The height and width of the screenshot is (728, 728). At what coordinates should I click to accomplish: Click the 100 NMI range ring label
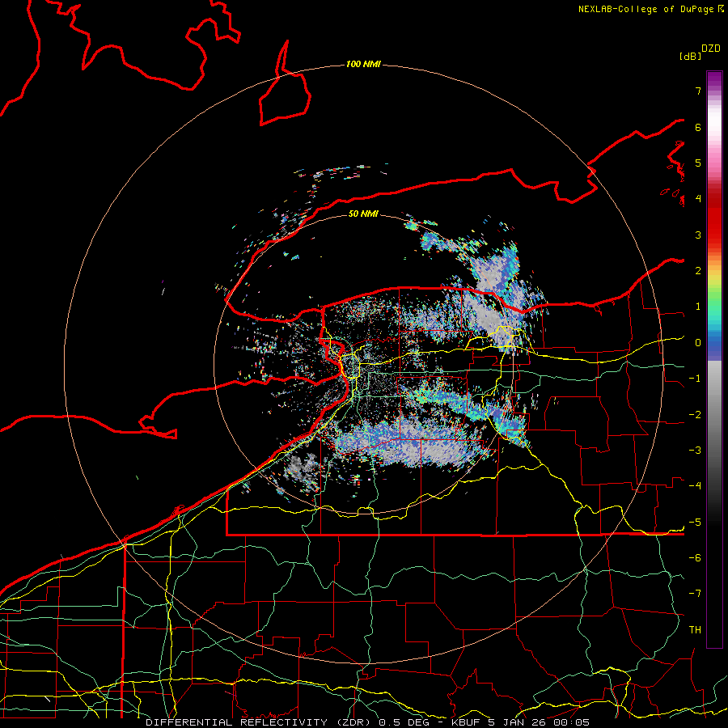363,64
